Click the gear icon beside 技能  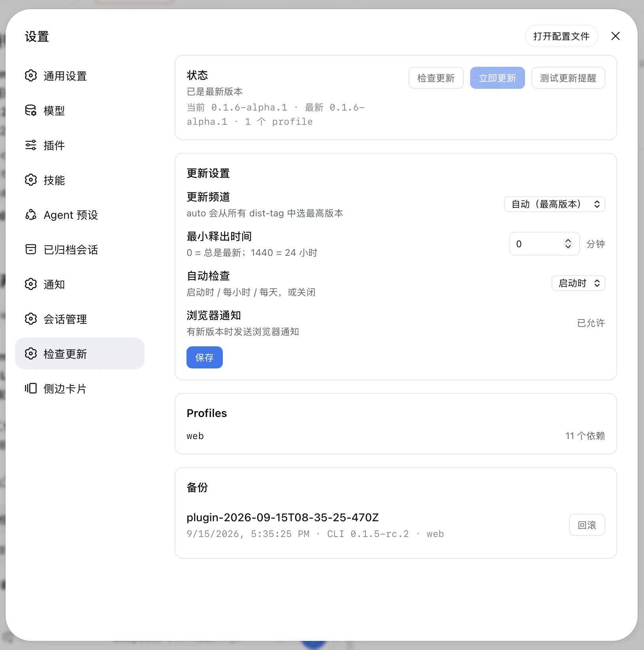31,180
